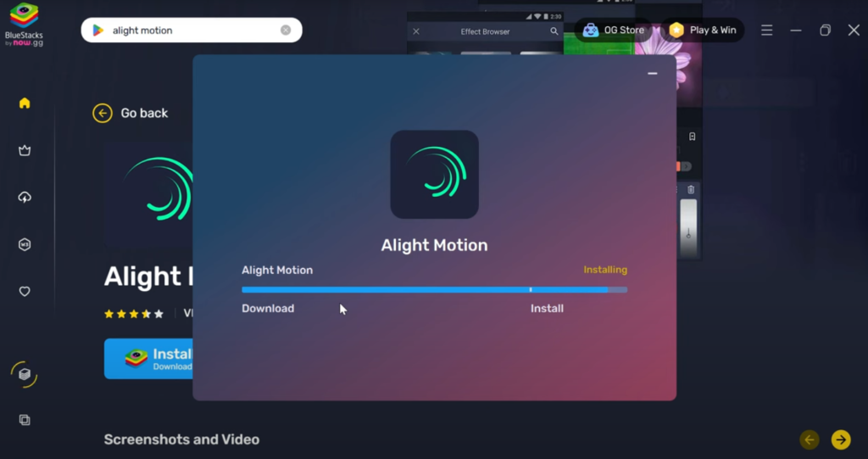Screen dimensions: 868x459
Task: Open Play & Win
Action: point(702,30)
